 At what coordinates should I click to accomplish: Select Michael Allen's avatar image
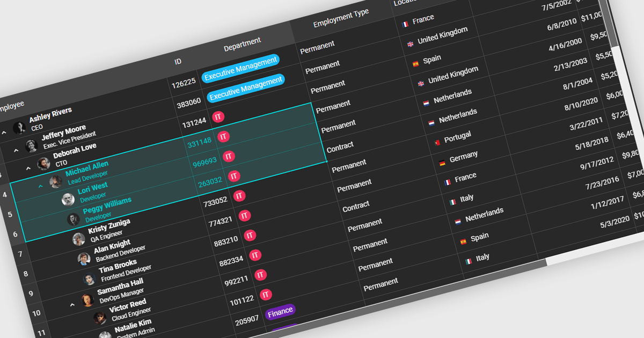point(55,182)
